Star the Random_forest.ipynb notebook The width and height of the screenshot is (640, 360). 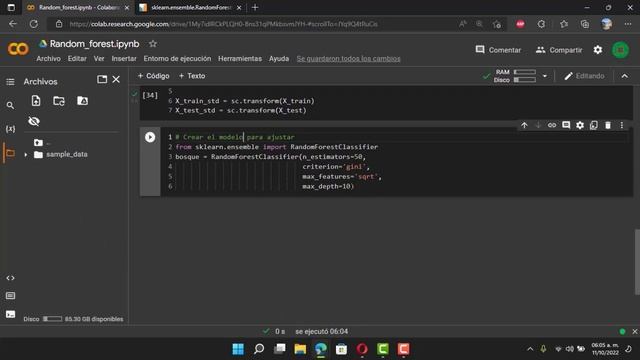tap(153, 44)
